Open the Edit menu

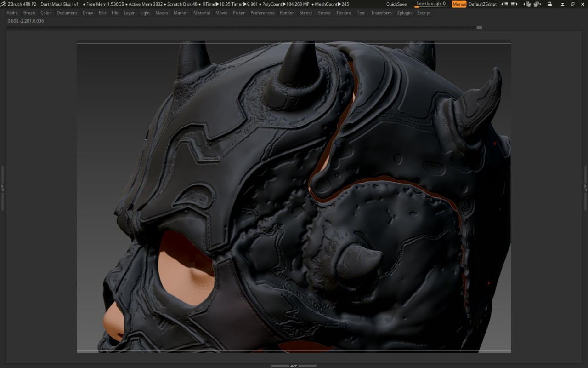pyautogui.click(x=102, y=13)
